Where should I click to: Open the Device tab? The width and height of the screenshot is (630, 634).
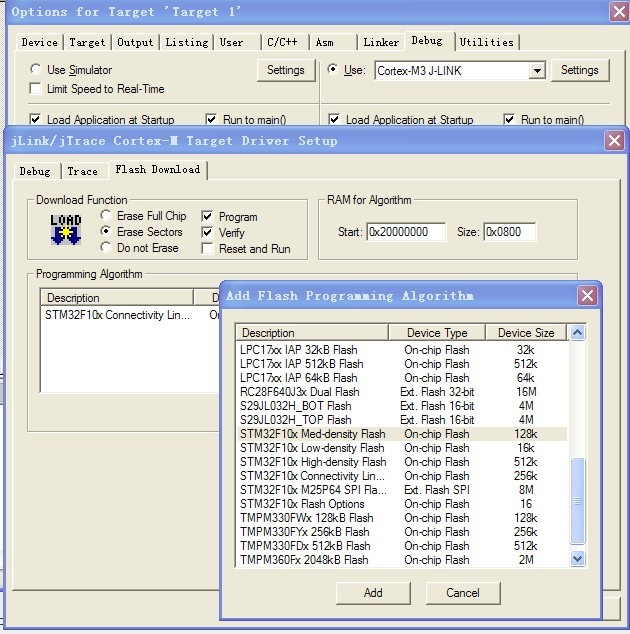click(x=40, y=42)
